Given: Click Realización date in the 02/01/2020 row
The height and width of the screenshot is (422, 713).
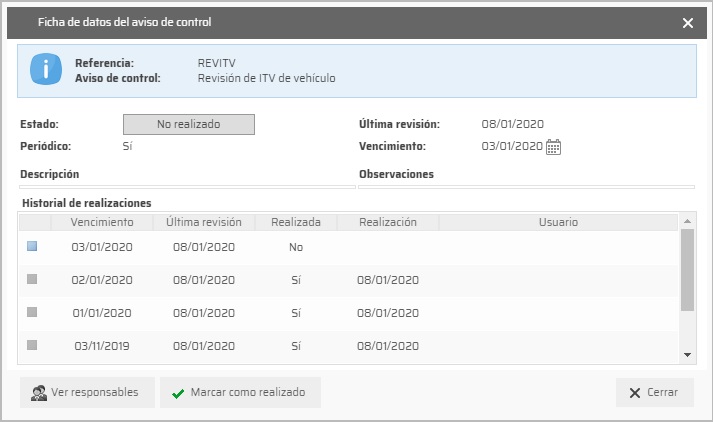Looking at the screenshot, I should [388, 280].
